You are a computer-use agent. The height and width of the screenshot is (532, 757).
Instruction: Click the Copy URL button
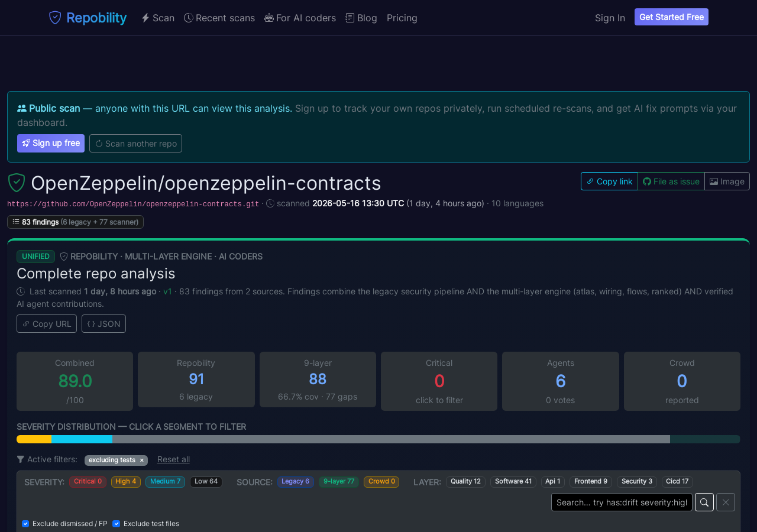click(x=47, y=323)
